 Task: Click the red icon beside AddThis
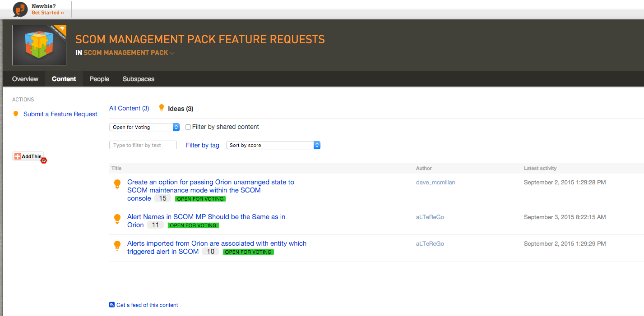pyautogui.click(x=44, y=160)
